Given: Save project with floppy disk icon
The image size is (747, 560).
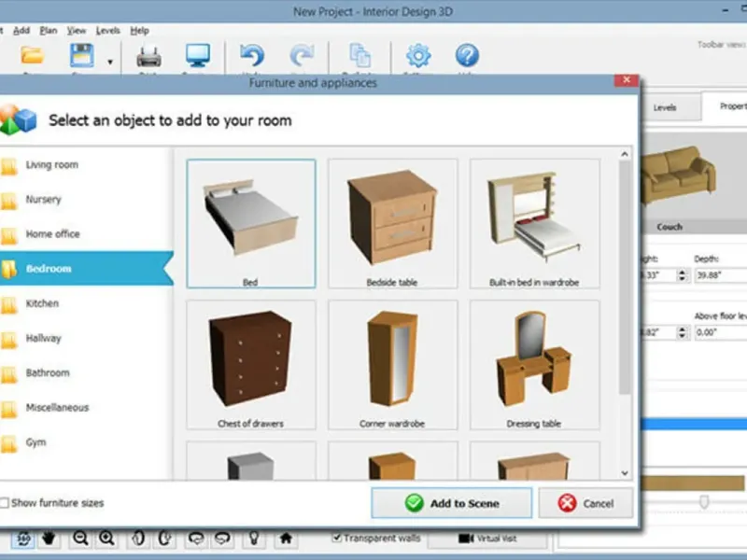Looking at the screenshot, I should (x=81, y=55).
